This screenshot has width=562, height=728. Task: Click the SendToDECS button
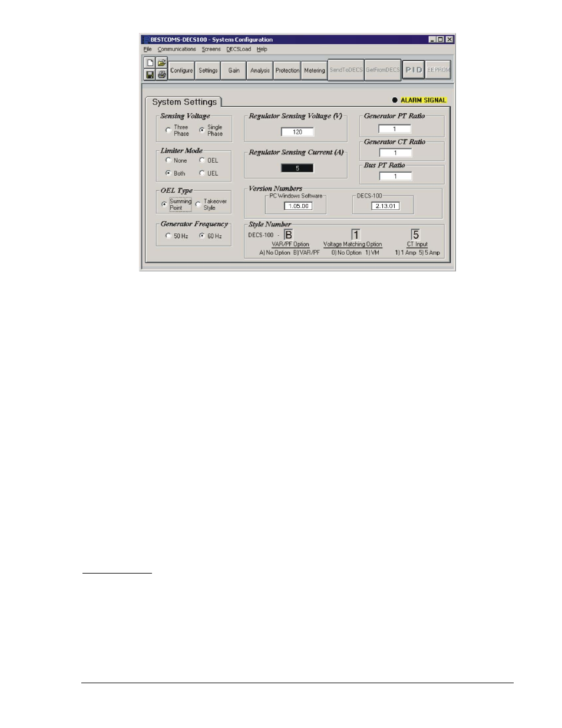coord(346,70)
